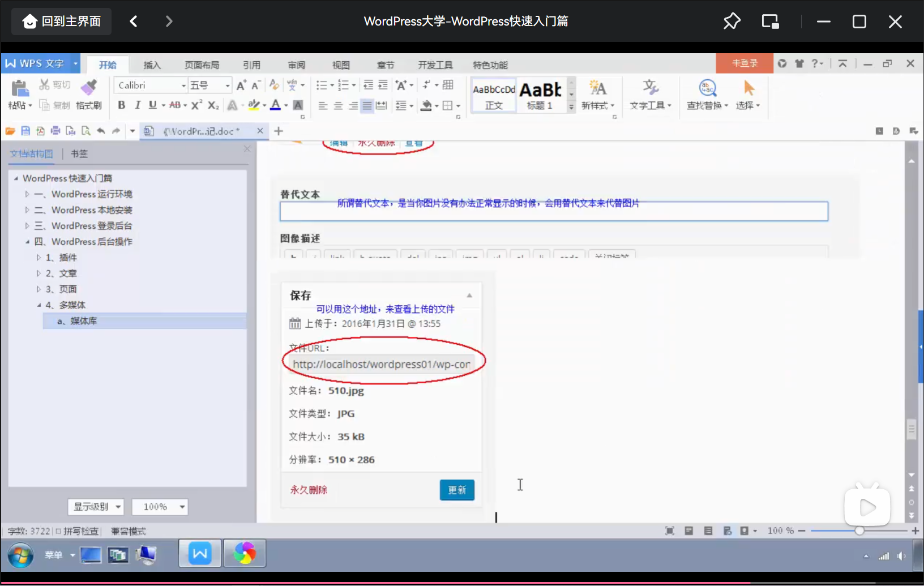924x586 pixels.
Task: Toggle underline formatting
Action: click(x=152, y=105)
